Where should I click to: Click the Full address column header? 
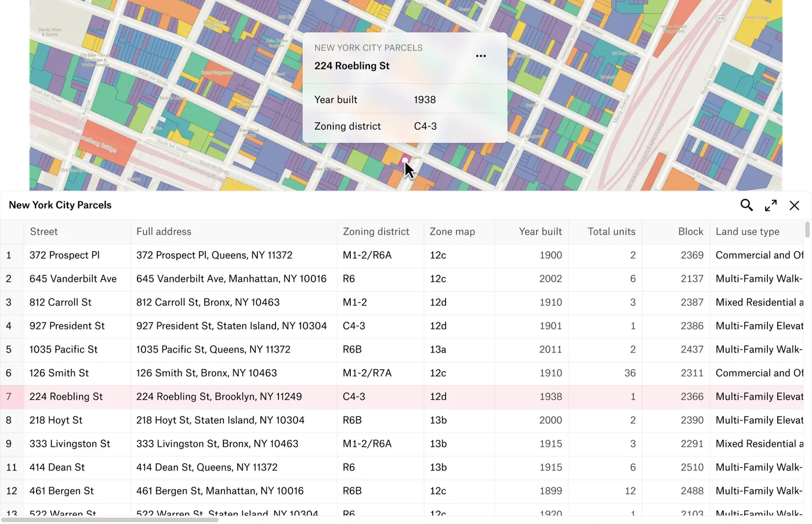pyautogui.click(x=234, y=232)
